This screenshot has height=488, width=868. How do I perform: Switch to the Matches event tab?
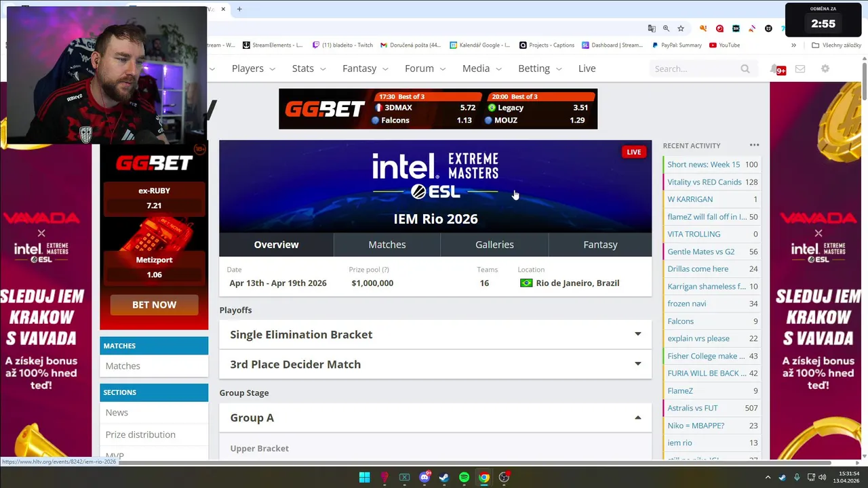[387, 245]
